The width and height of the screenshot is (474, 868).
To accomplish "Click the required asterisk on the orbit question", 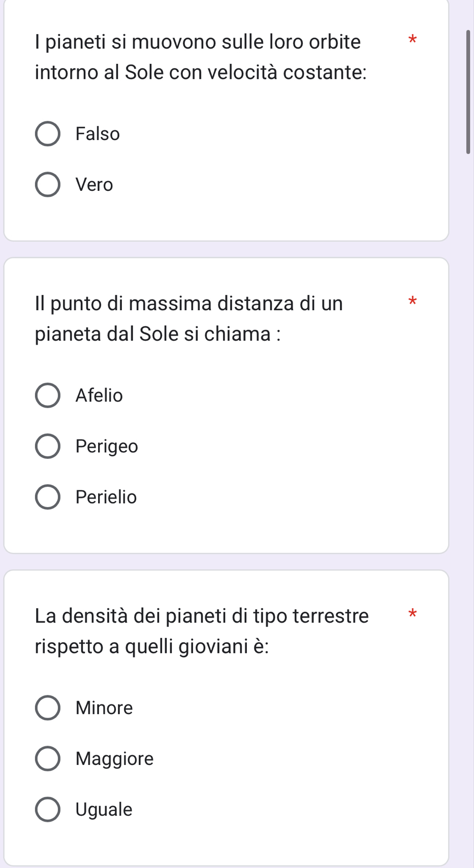I will pos(412,40).
